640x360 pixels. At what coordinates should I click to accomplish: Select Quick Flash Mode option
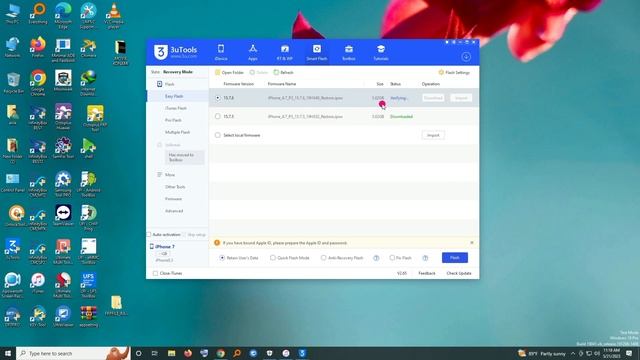coord(273,258)
